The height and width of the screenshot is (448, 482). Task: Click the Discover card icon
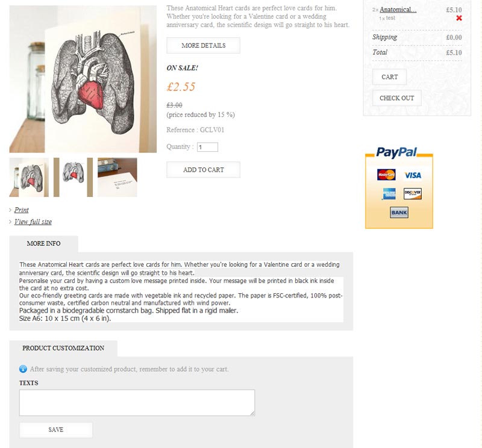pos(413,193)
